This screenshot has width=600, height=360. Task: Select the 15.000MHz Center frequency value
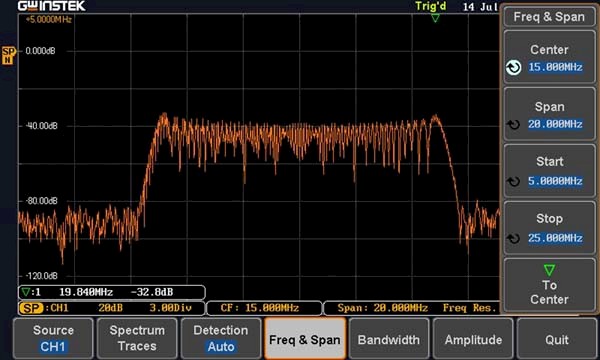555,67
